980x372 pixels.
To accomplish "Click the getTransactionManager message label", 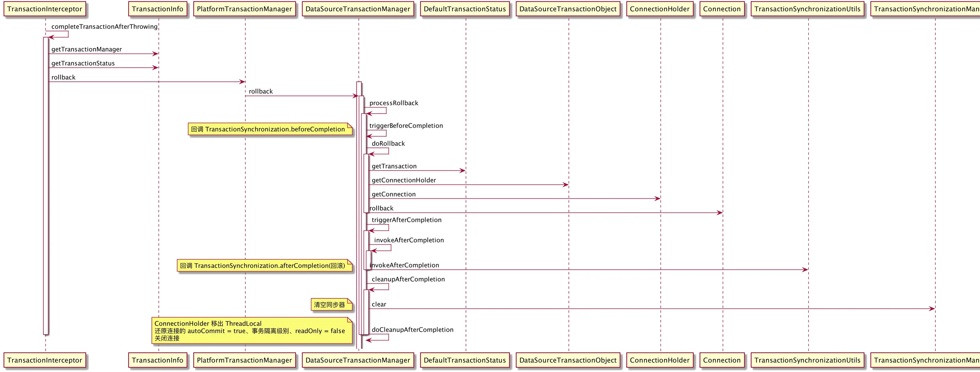I will point(86,50).
